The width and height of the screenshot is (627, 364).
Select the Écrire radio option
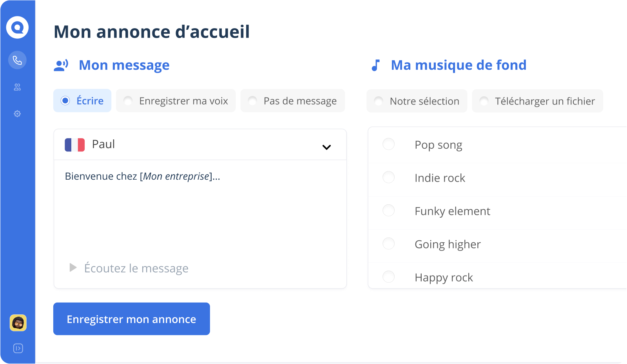65,101
